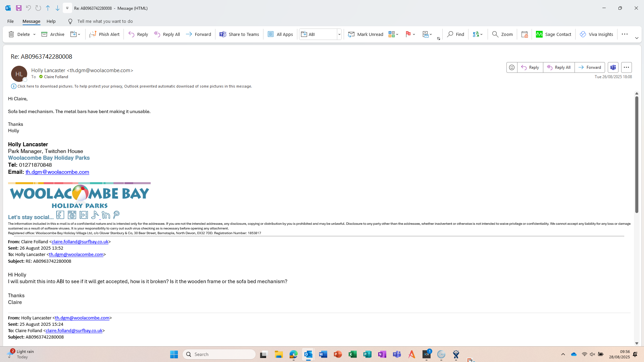React to the message with the emoji button

512,67
